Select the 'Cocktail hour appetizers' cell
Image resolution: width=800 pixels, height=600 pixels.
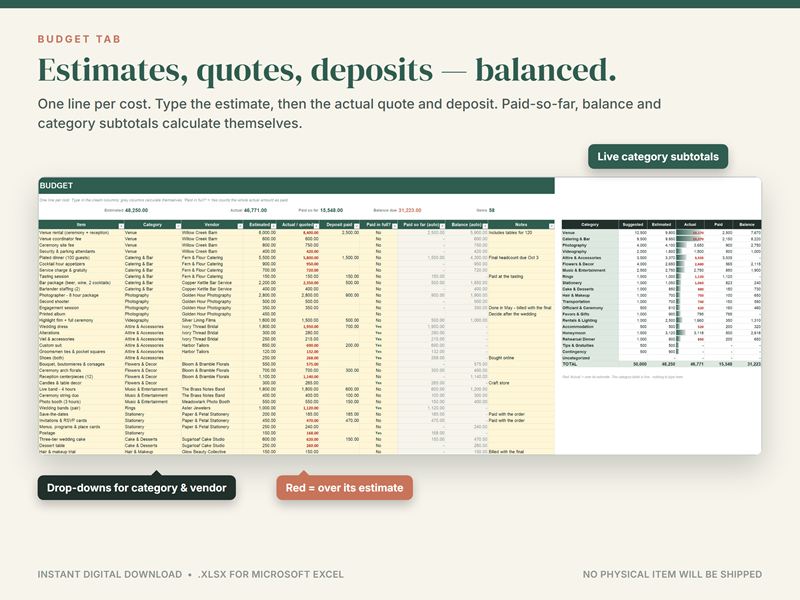point(81,264)
